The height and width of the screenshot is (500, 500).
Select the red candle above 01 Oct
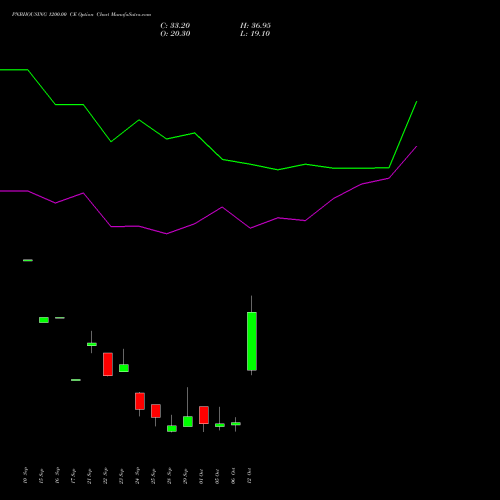pos(204,415)
